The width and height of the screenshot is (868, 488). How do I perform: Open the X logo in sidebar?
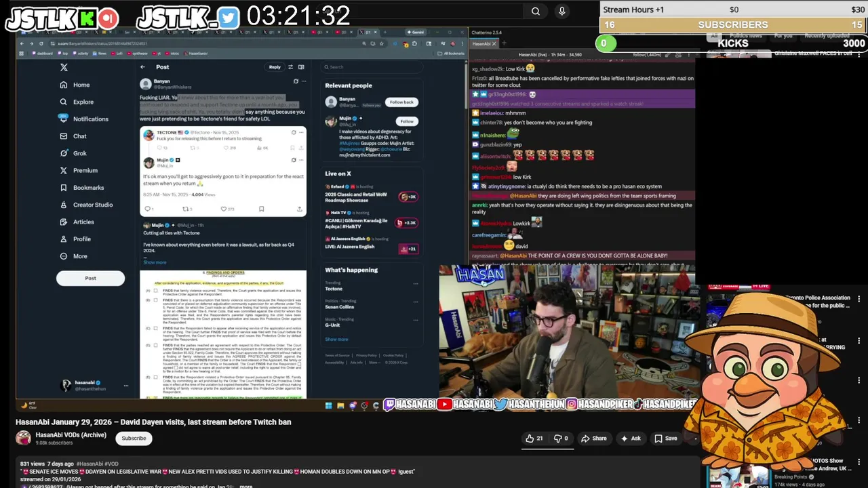[x=64, y=67]
